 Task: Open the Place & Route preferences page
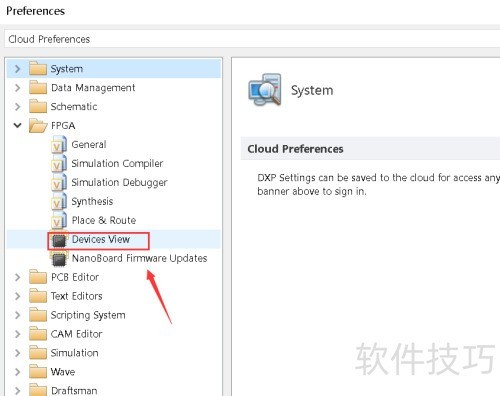[104, 221]
